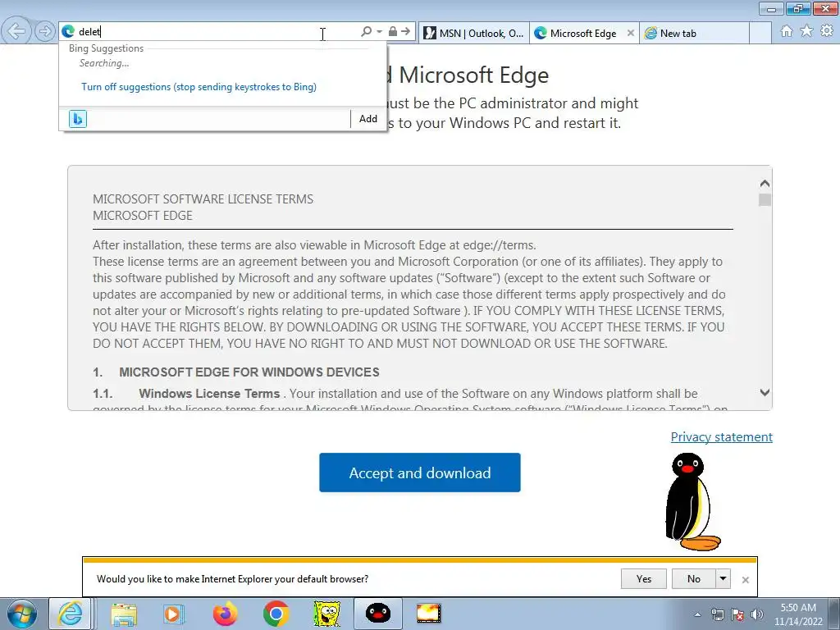840x630 pixels.
Task: Expand the No button dropdown arrow
Action: tap(723, 578)
